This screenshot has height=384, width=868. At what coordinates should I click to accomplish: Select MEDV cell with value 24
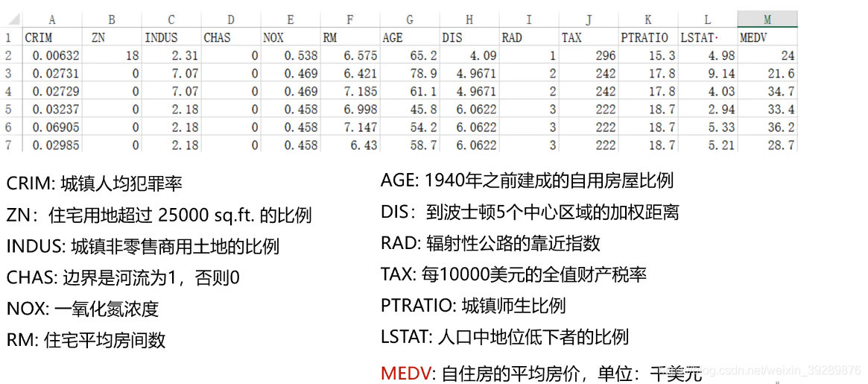pos(767,56)
